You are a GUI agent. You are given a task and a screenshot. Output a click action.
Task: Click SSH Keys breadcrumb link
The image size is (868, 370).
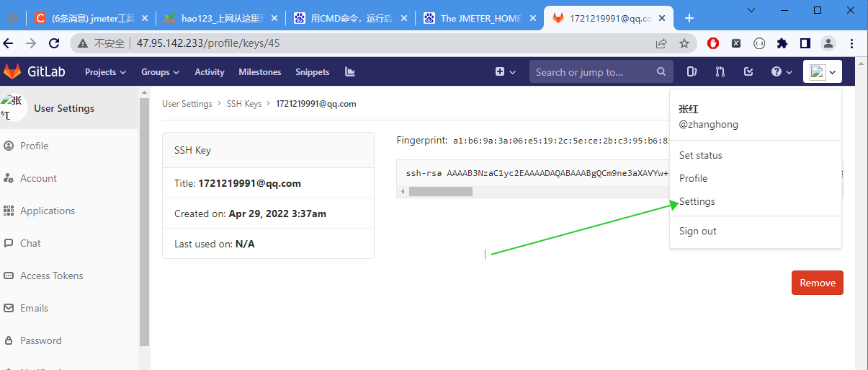244,104
